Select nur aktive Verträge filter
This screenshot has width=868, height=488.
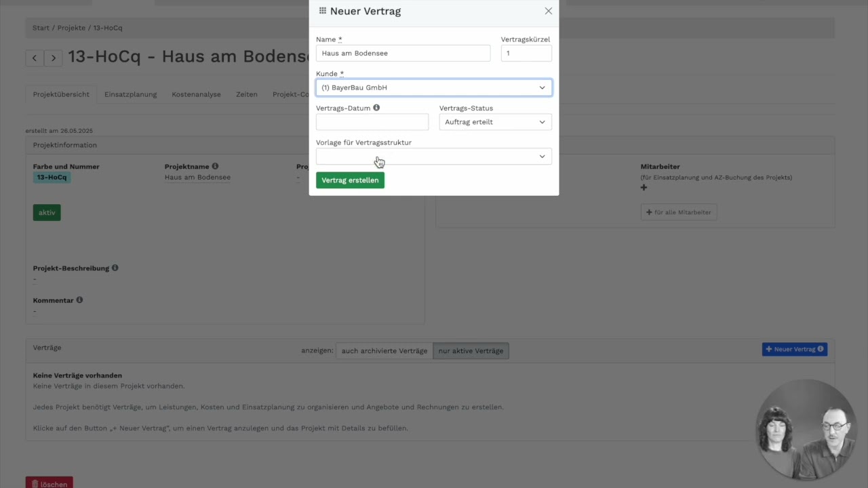471,351
